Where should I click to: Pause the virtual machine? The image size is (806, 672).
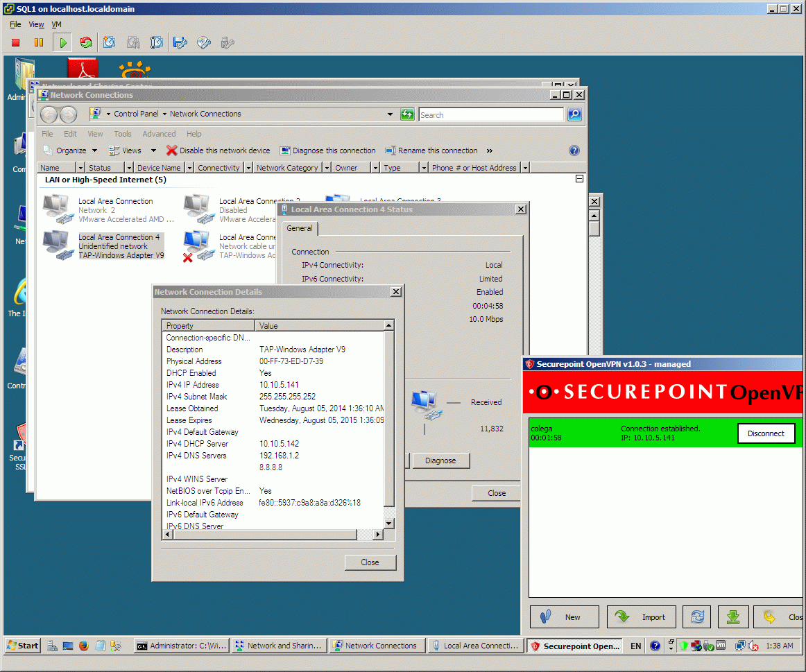click(39, 42)
